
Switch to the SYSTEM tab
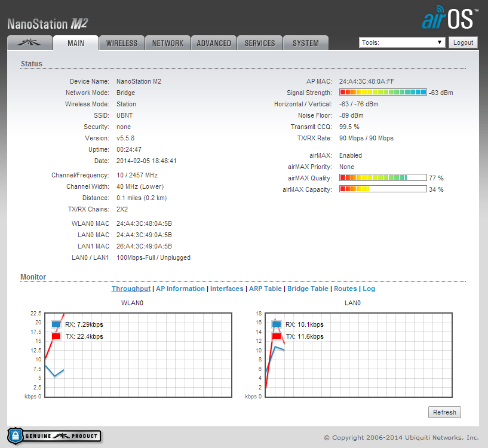[306, 43]
